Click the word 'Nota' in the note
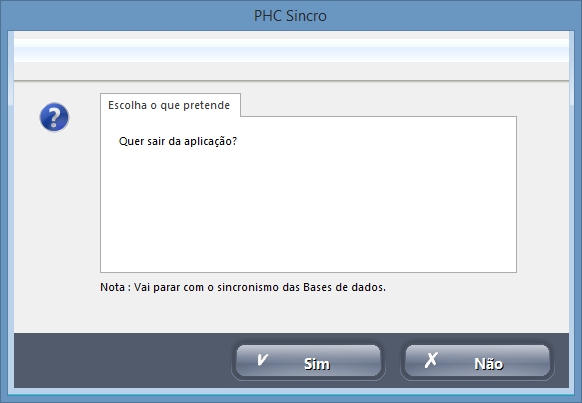The image size is (582, 403). pos(112,287)
